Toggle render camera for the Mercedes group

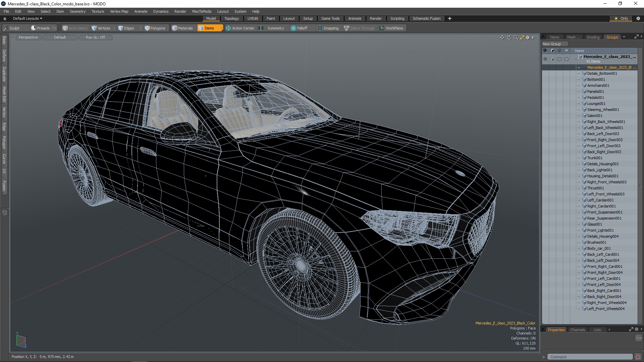point(552,59)
